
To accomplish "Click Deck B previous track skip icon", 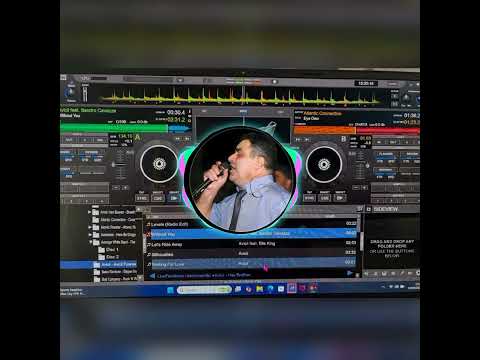I will point(298,140).
